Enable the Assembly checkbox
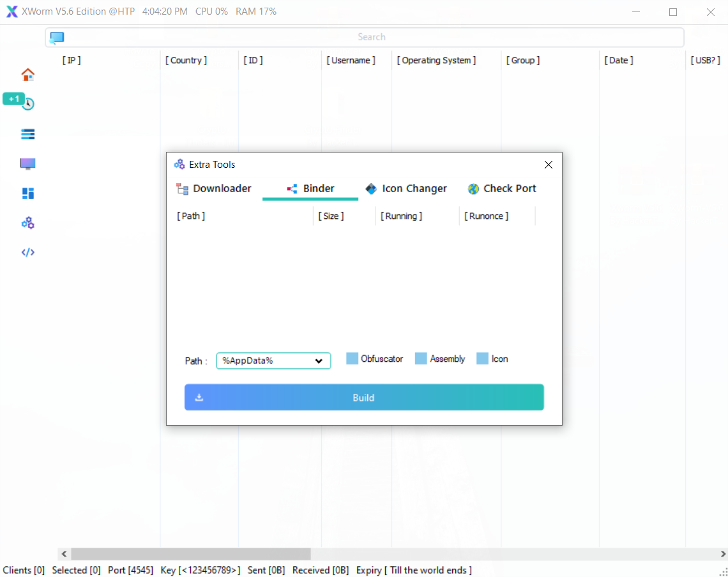Viewport: 728px width, 577px height. 421,359
